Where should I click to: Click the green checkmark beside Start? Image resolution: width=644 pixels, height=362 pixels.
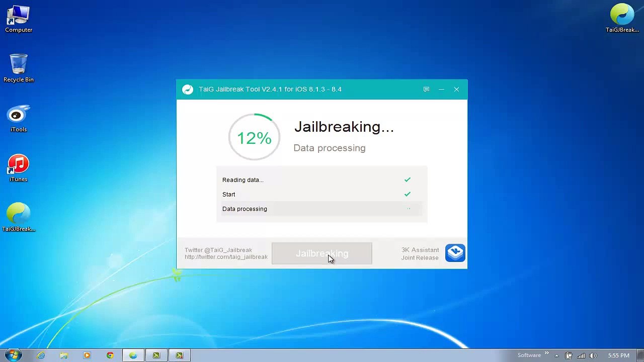pos(408,194)
